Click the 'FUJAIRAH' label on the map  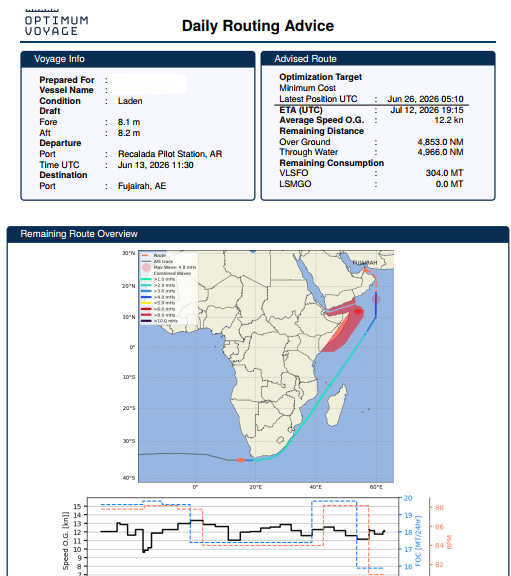(x=365, y=263)
